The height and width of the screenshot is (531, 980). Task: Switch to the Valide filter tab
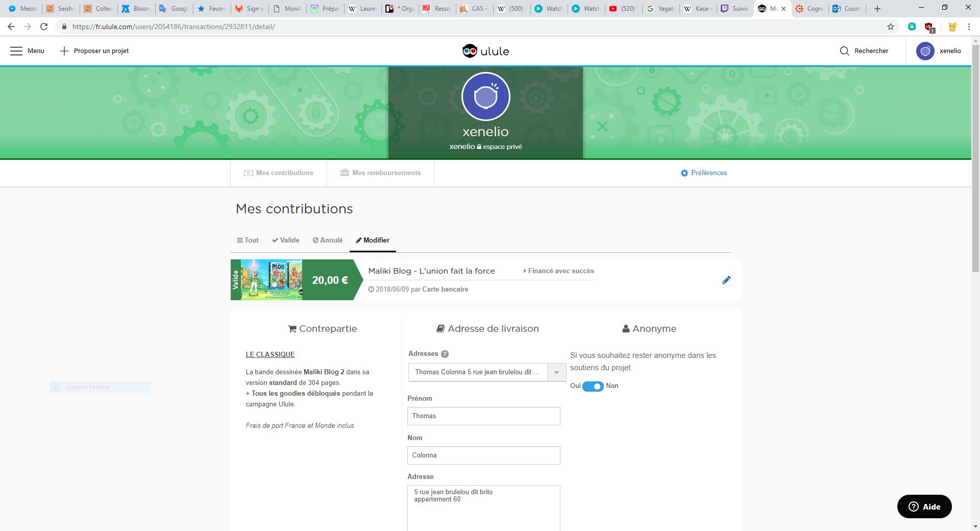(x=286, y=240)
